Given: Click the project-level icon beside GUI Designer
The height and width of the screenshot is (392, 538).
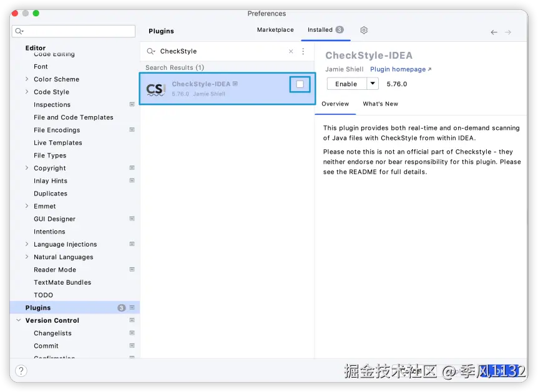Looking at the screenshot, I should (132, 218).
